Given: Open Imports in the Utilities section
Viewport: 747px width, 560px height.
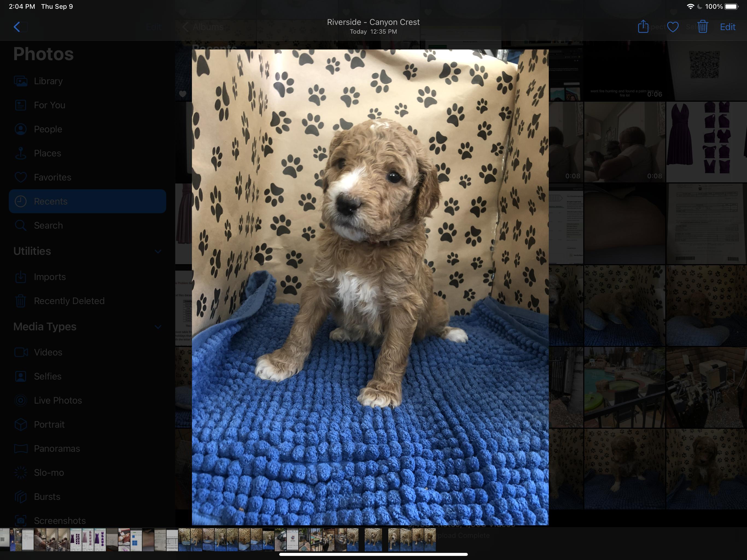Looking at the screenshot, I should tap(50, 277).
